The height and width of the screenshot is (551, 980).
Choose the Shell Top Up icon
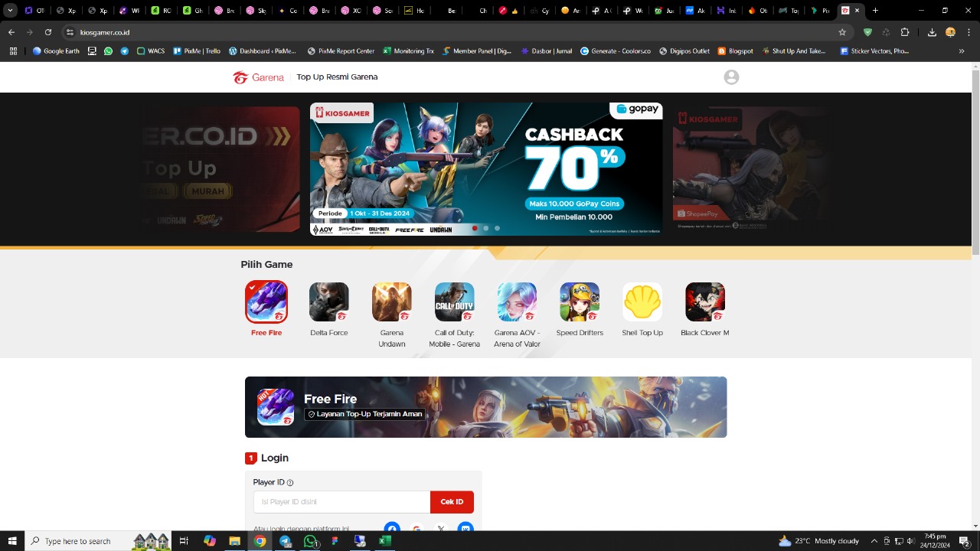(x=642, y=302)
